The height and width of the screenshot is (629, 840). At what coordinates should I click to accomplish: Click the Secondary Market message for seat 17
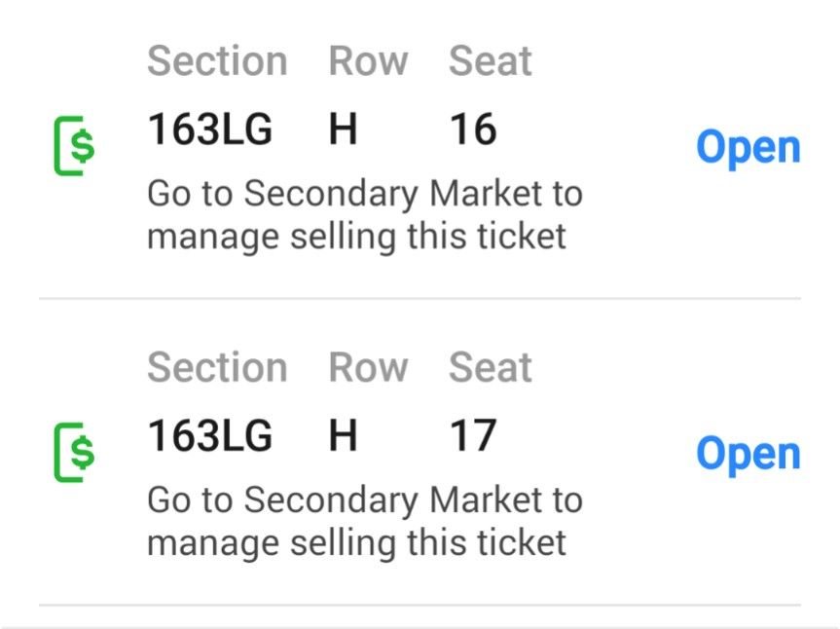[x=364, y=521]
